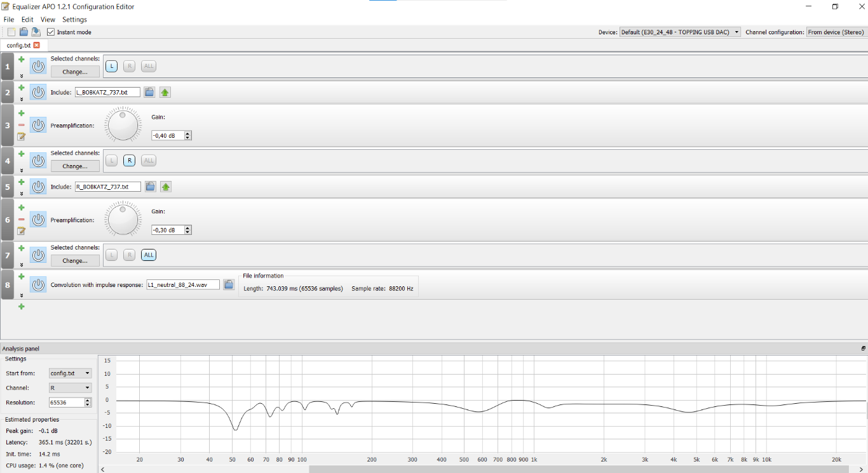Open the Channel configuration dropdown
Image resolution: width=868 pixels, height=473 pixels.
836,32
